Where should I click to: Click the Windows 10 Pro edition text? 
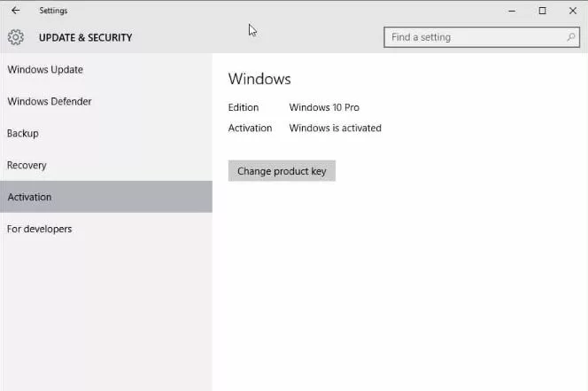click(x=324, y=107)
